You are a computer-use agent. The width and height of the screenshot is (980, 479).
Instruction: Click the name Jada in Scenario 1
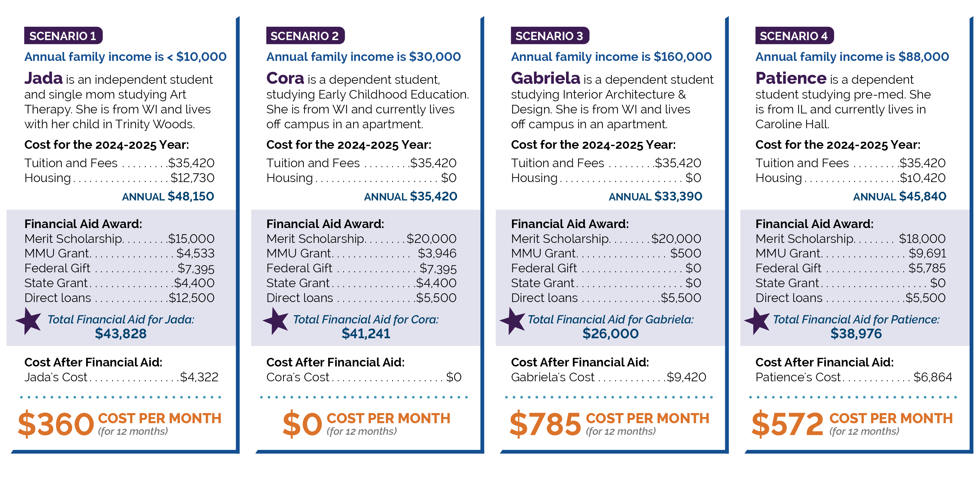click(43, 78)
